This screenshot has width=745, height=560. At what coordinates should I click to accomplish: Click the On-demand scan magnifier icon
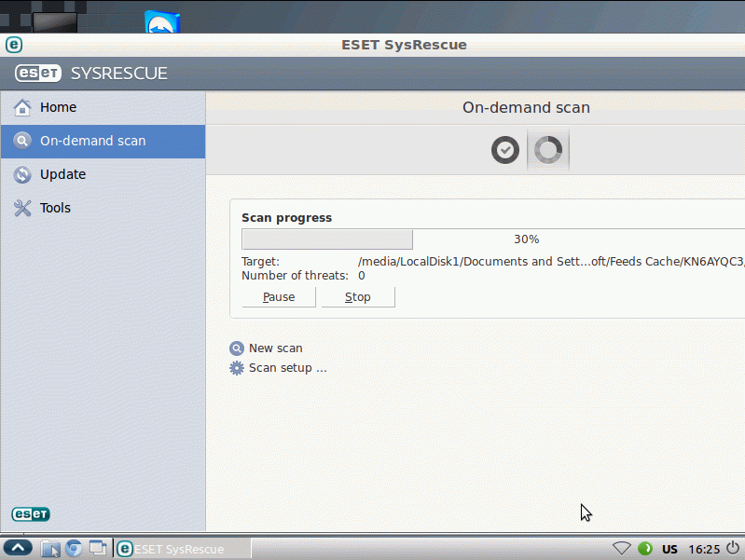[x=22, y=141]
